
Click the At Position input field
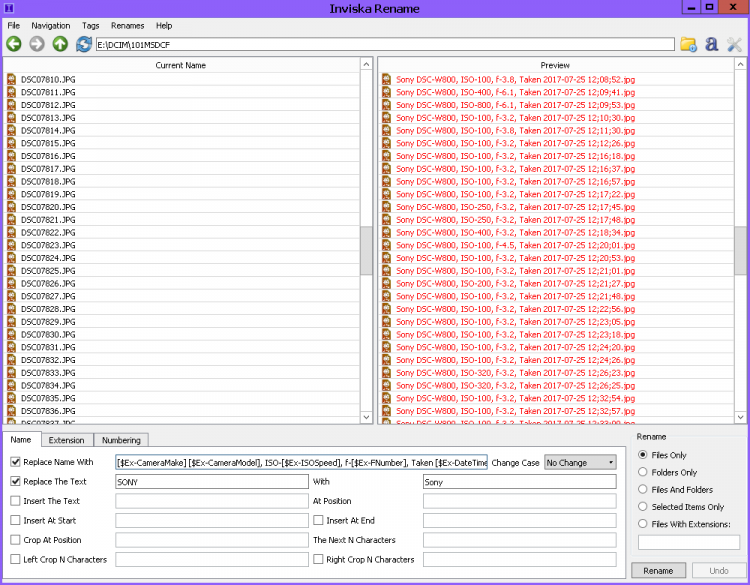(519, 501)
